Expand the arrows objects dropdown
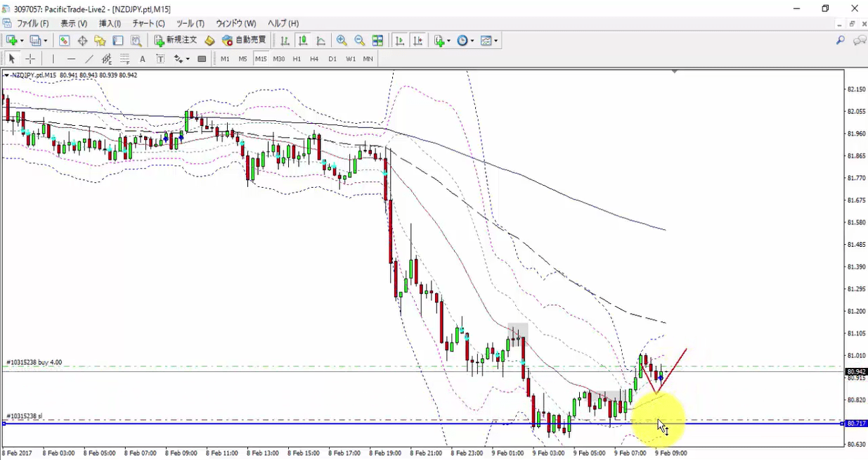The width and height of the screenshot is (868, 460). (188, 58)
